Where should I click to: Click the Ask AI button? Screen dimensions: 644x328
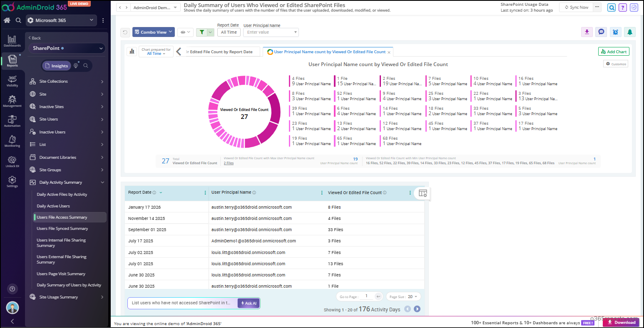(x=249, y=303)
